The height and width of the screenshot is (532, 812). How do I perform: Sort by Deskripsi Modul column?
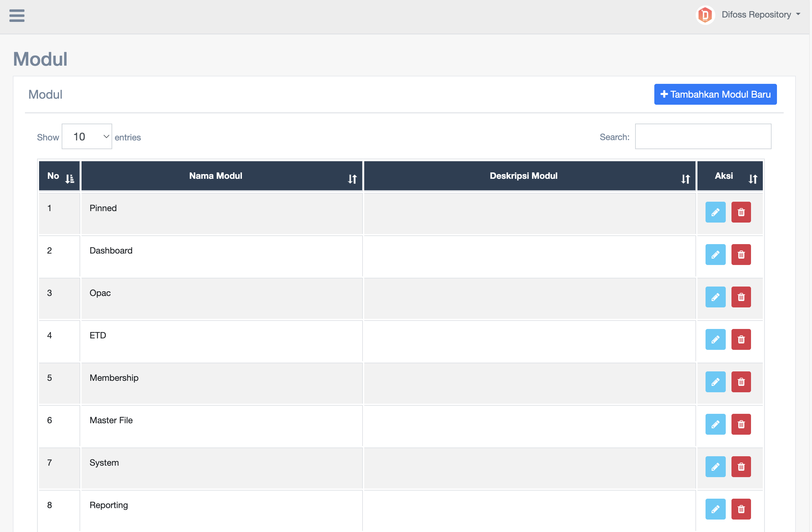[x=529, y=176]
